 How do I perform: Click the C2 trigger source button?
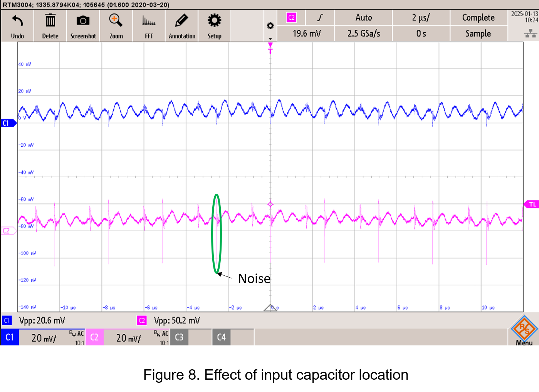point(291,18)
